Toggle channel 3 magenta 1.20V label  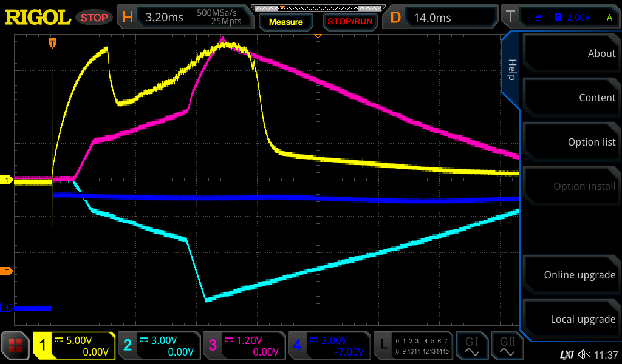[244, 346]
